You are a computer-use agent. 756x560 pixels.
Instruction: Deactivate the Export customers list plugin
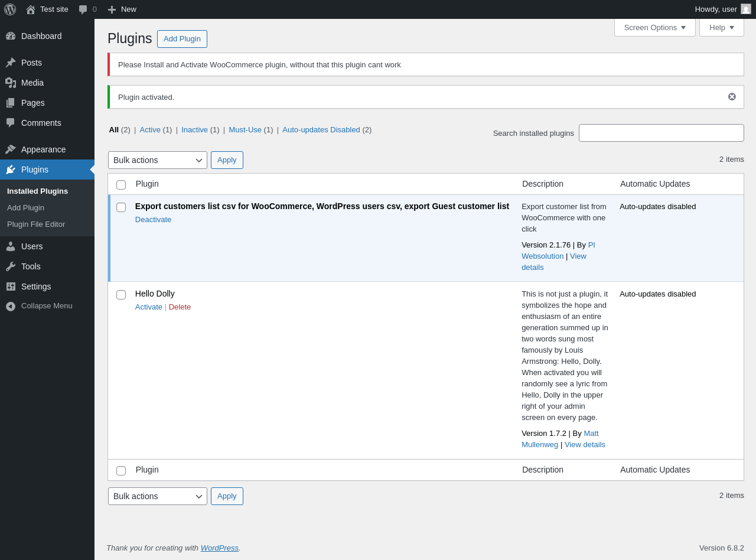pos(153,220)
